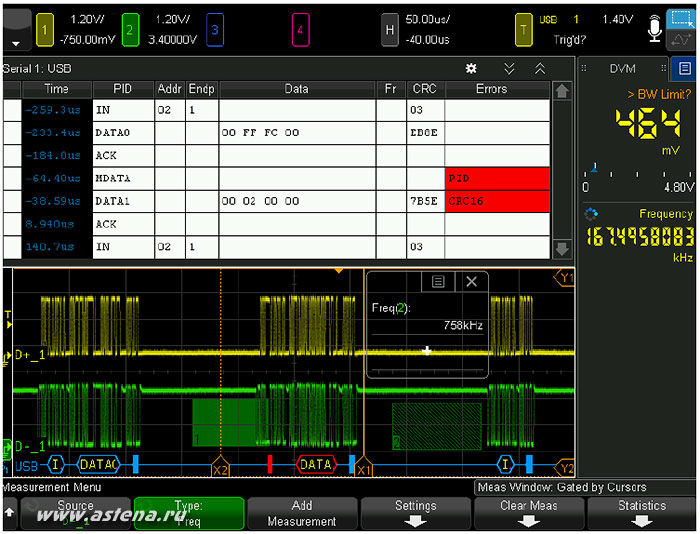Select ACK row at 8.940us
This screenshot has height=534, width=700.
(277, 224)
